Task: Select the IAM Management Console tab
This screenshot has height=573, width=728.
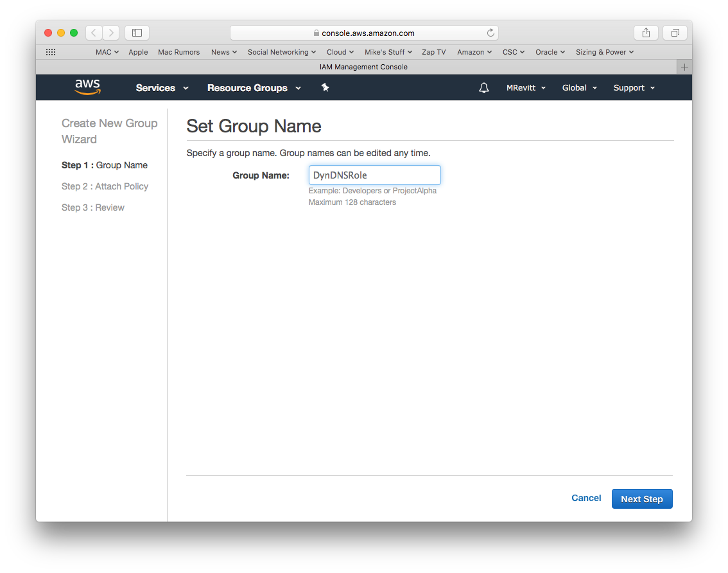Action: pyautogui.click(x=363, y=67)
